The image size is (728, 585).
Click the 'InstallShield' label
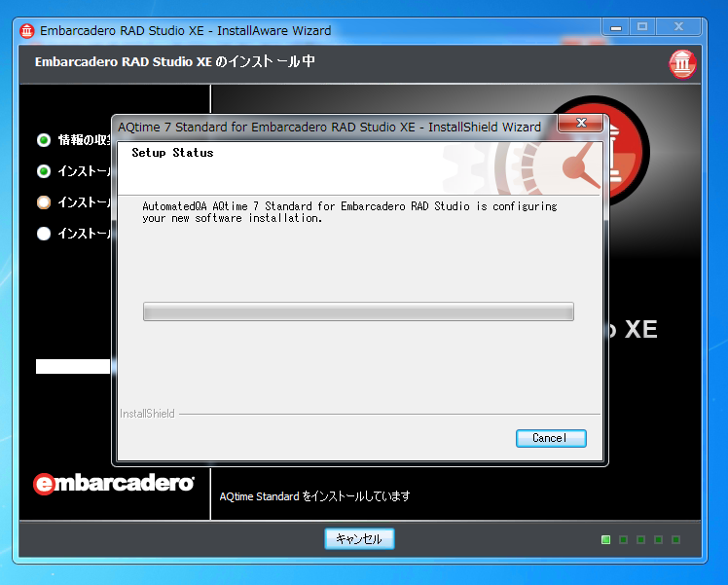coord(147,414)
